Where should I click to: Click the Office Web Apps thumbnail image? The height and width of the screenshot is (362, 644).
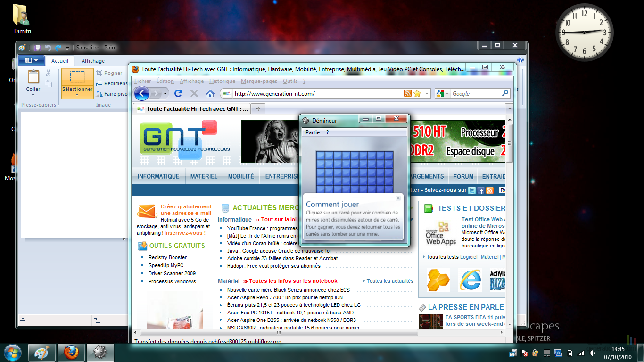click(x=441, y=234)
